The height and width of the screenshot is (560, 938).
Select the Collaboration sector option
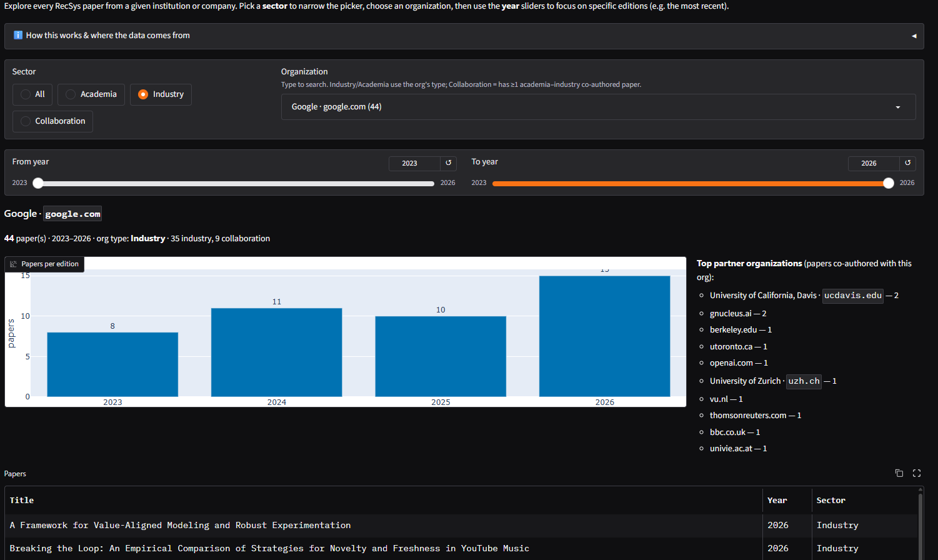52,121
